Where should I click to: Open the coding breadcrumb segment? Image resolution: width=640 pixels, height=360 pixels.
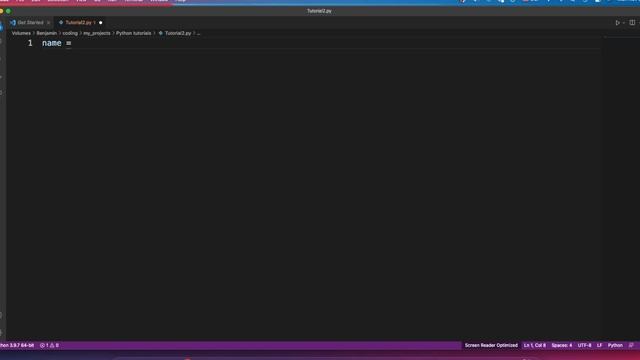[70, 33]
